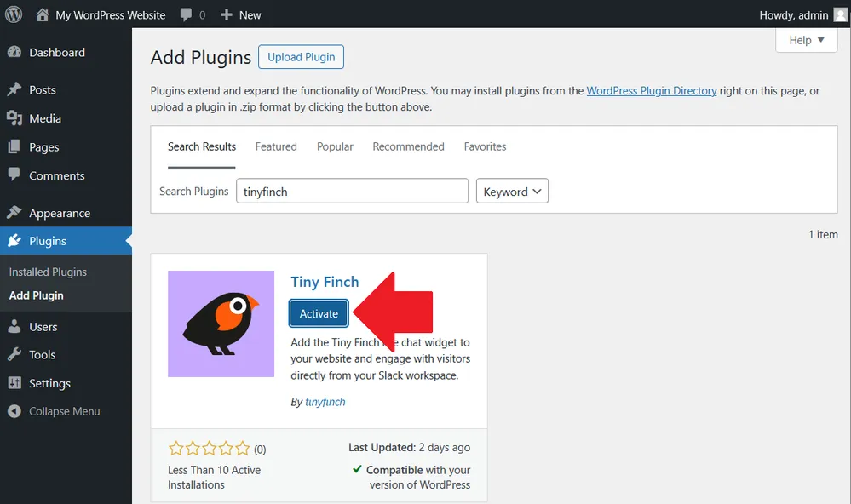Click the Dashboard gauge icon
The width and height of the screenshot is (851, 504).
[x=14, y=52]
